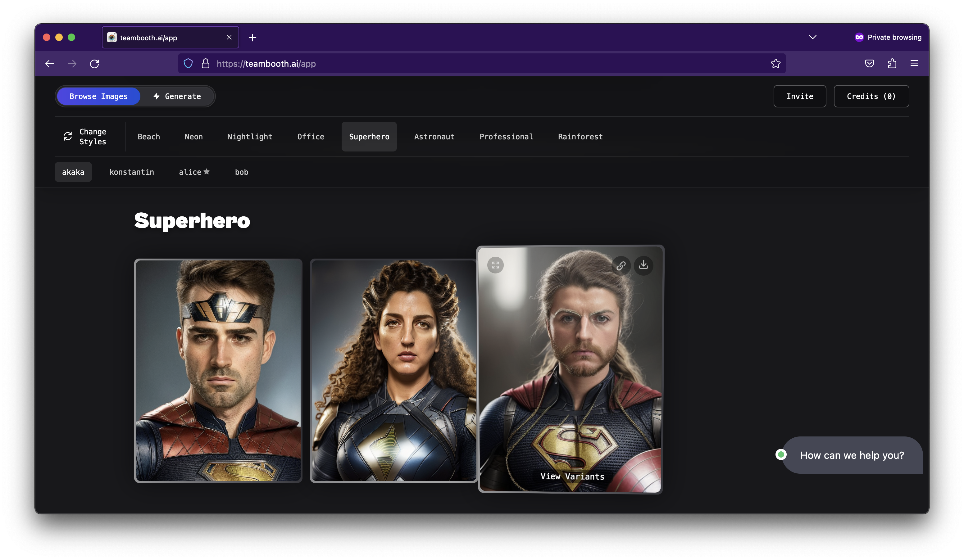
Task: Select the Office style tab
Action: click(311, 137)
